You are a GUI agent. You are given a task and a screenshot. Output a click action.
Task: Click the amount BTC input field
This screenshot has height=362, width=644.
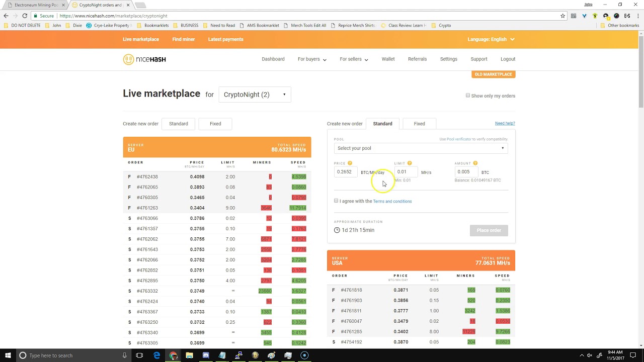[466, 172]
